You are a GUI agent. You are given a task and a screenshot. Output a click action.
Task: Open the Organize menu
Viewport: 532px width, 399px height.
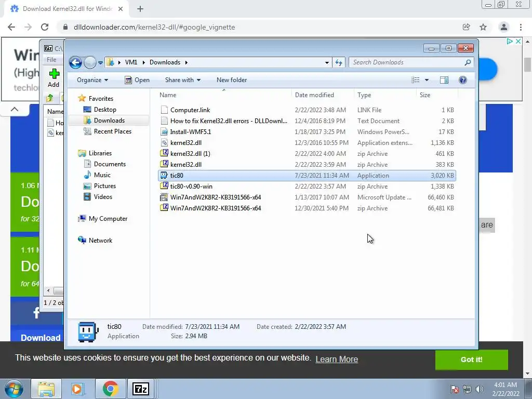point(92,80)
